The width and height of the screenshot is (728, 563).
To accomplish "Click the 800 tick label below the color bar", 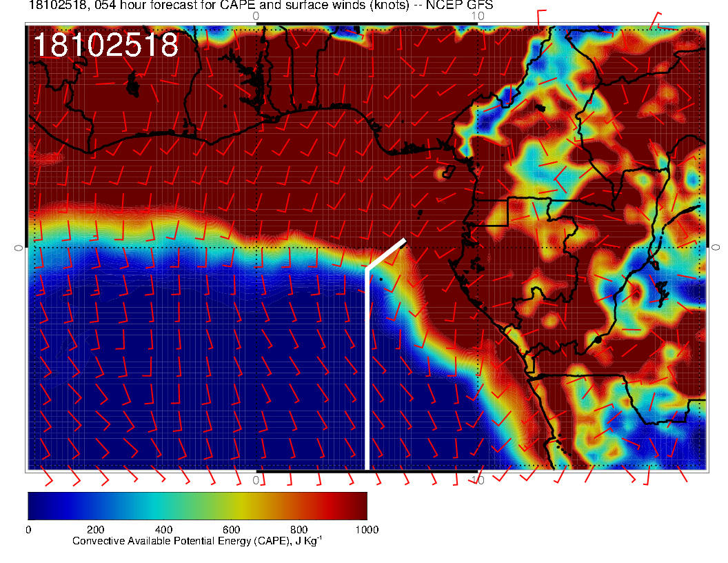I will 299,530.
